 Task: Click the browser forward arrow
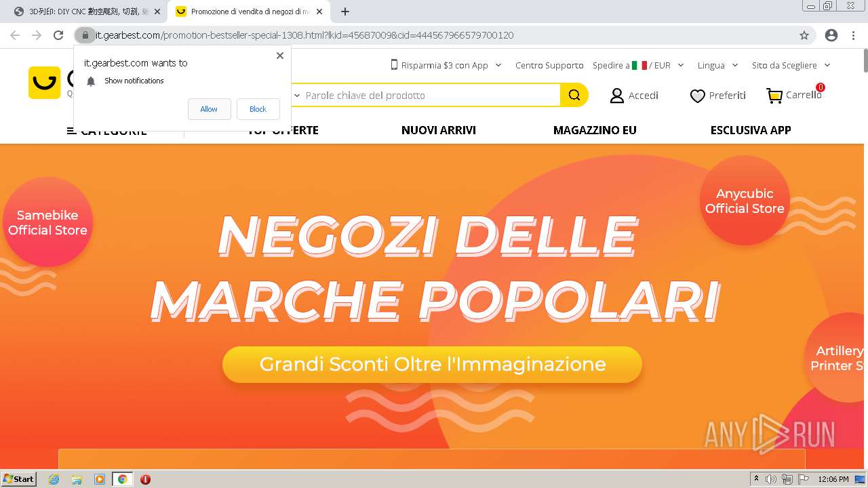(37, 35)
